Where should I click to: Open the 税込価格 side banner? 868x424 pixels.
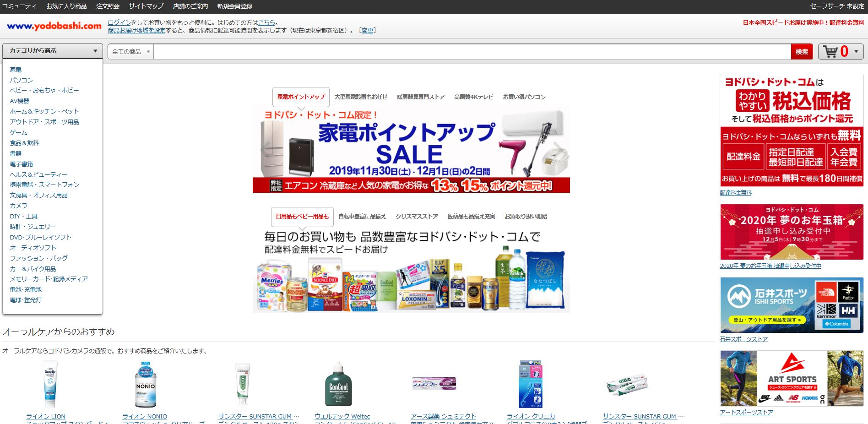coord(792,130)
